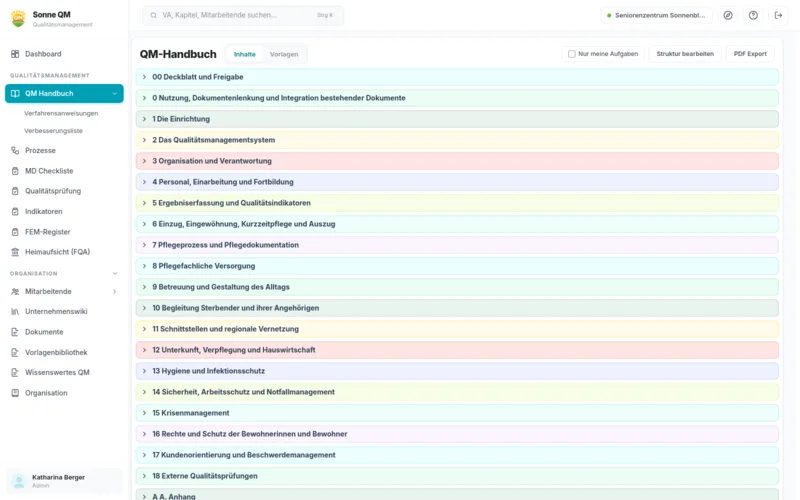Open chapter 11 Schnittstellen und regionale Vernetzung

[x=457, y=329]
